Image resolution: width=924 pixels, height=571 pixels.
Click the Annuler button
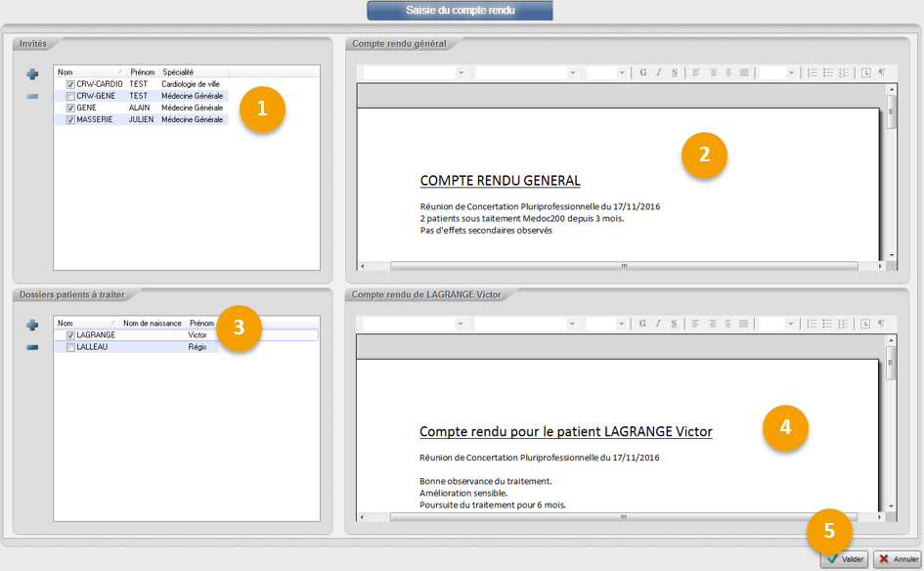897,559
